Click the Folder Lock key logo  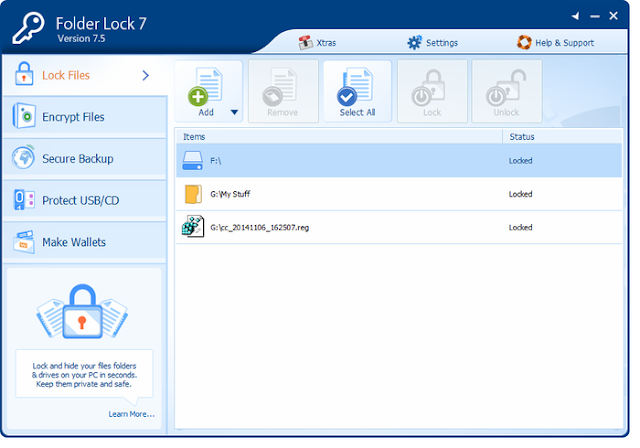coord(28,27)
